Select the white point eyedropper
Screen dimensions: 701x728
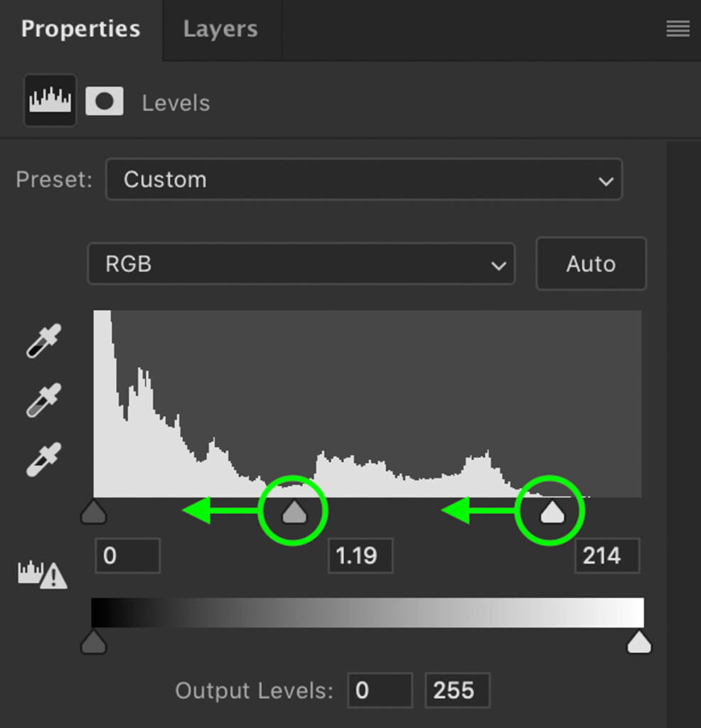43,460
